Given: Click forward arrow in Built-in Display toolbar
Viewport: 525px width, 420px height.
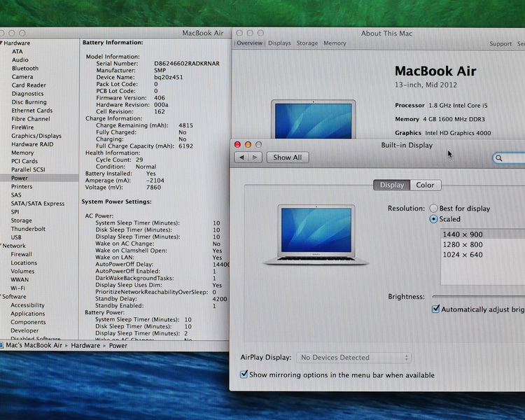Looking at the screenshot, I should pos(255,157).
